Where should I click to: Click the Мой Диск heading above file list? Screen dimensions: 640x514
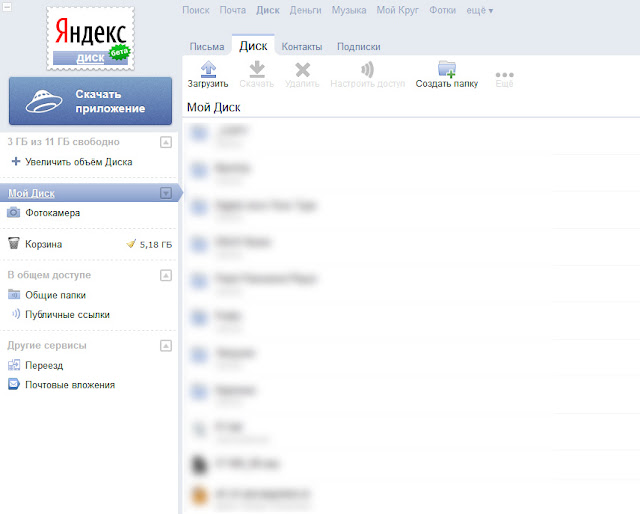[x=213, y=107]
